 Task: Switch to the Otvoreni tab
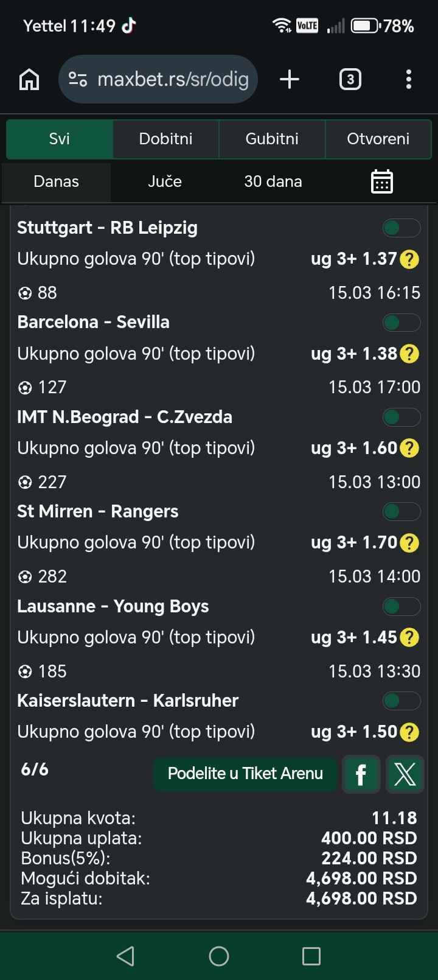click(378, 139)
